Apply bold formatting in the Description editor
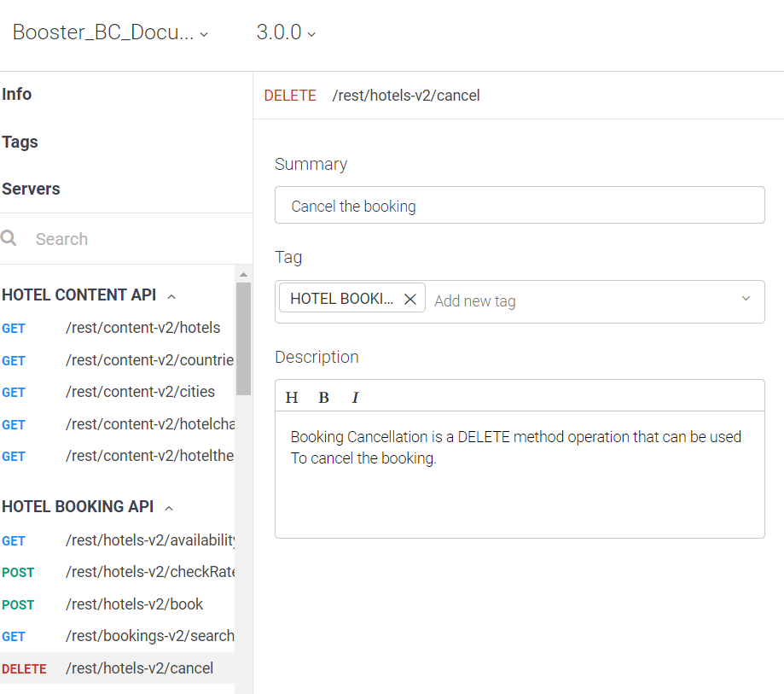The width and height of the screenshot is (784, 694). click(323, 397)
